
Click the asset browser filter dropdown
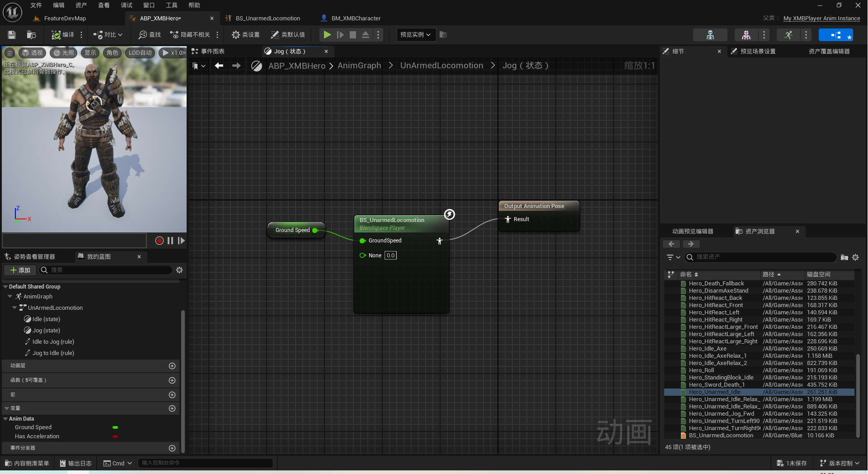click(x=673, y=257)
